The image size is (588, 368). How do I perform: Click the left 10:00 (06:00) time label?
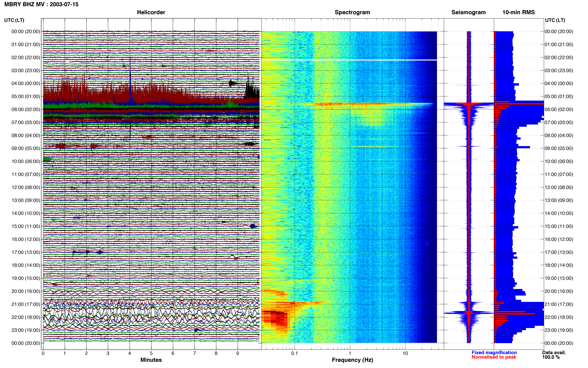coord(26,161)
